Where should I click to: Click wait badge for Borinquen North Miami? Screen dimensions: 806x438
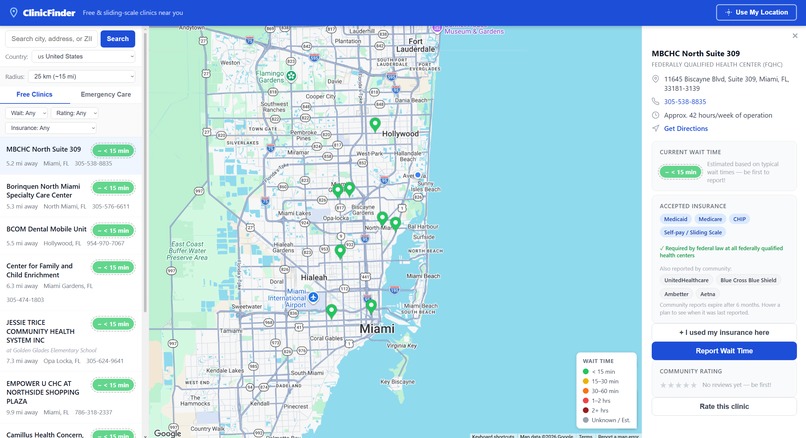(114, 188)
